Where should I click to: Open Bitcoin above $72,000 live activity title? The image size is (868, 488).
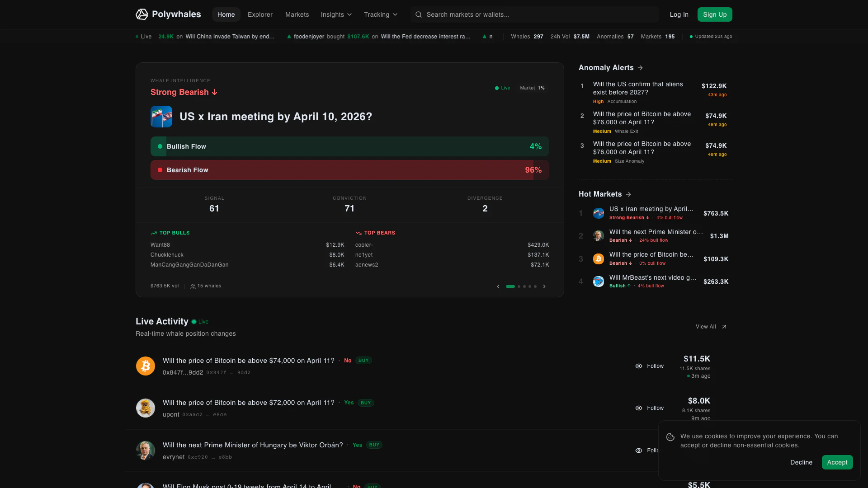coord(248,403)
